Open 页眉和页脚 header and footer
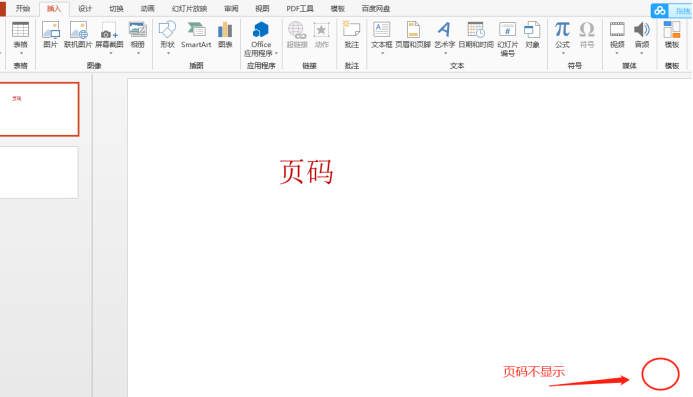Viewport: 693px width, 397px height. (x=413, y=34)
